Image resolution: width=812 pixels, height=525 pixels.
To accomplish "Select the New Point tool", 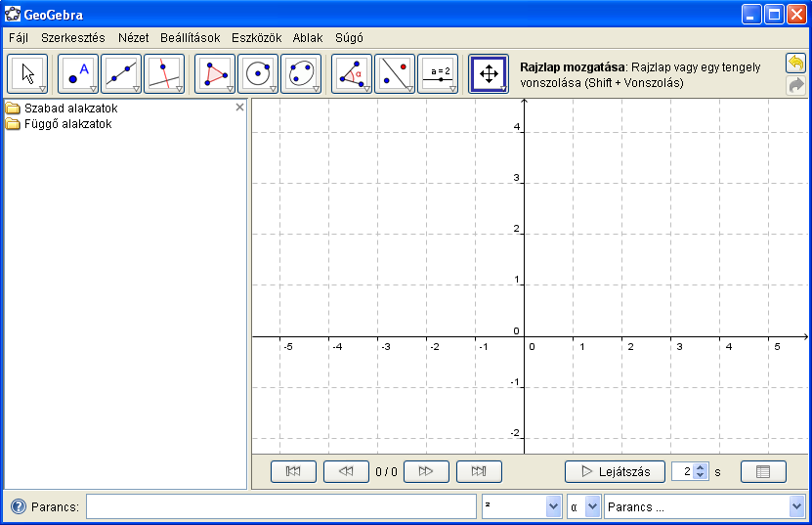I will [77, 74].
